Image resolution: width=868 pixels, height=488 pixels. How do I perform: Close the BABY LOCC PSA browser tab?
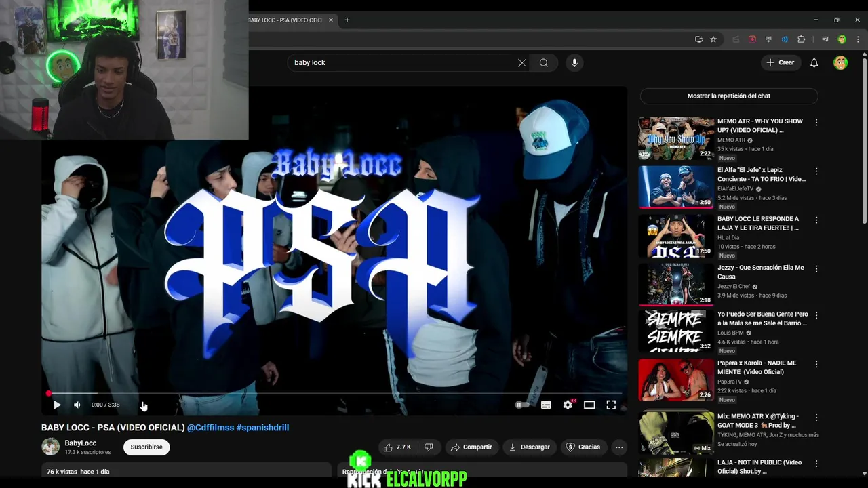(x=331, y=20)
